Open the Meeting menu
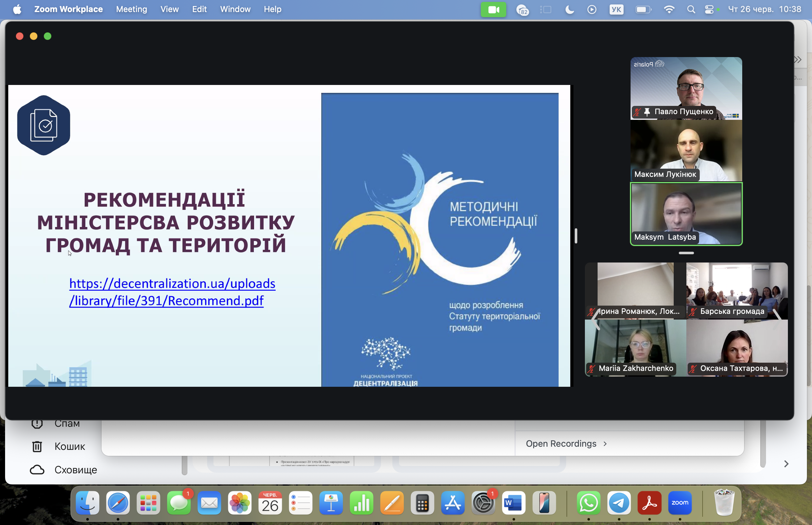Viewport: 812px width, 525px height. [x=132, y=9]
